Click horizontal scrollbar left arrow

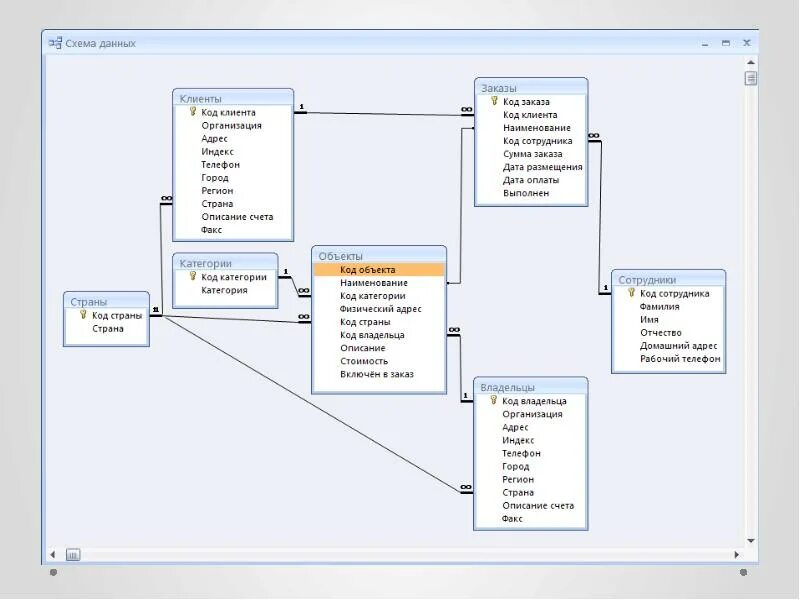click(x=52, y=555)
